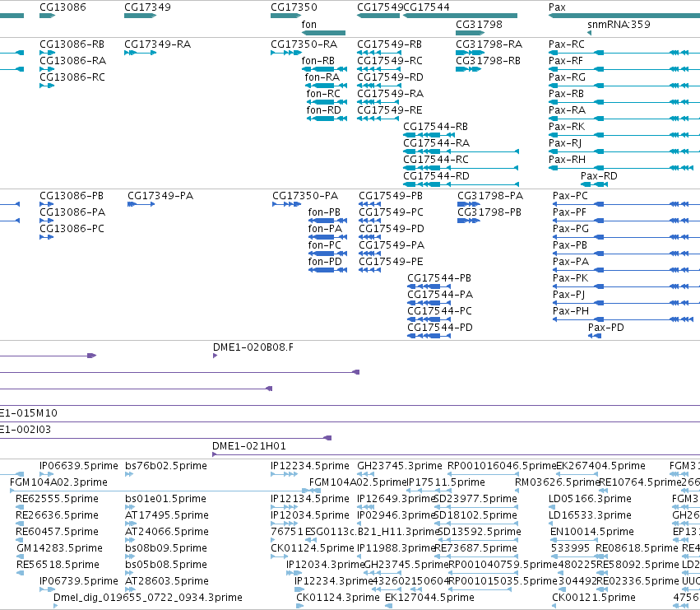Open protein CG17544-PA
Screen dimensions: 700x610
pyautogui.click(x=440, y=295)
